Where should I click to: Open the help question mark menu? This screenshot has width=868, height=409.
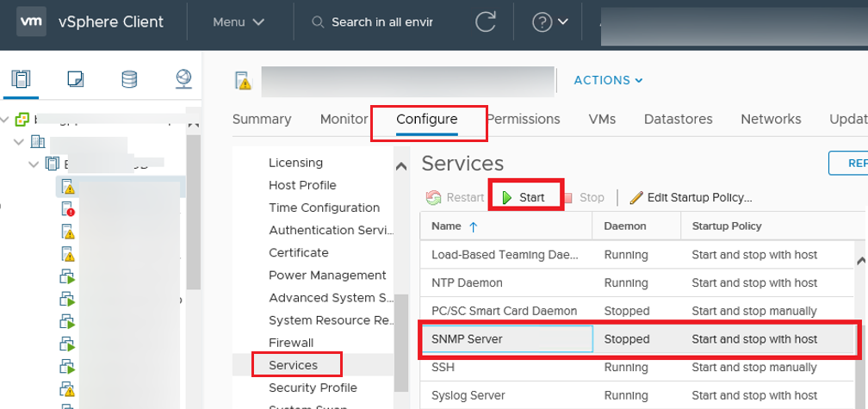(x=542, y=22)
